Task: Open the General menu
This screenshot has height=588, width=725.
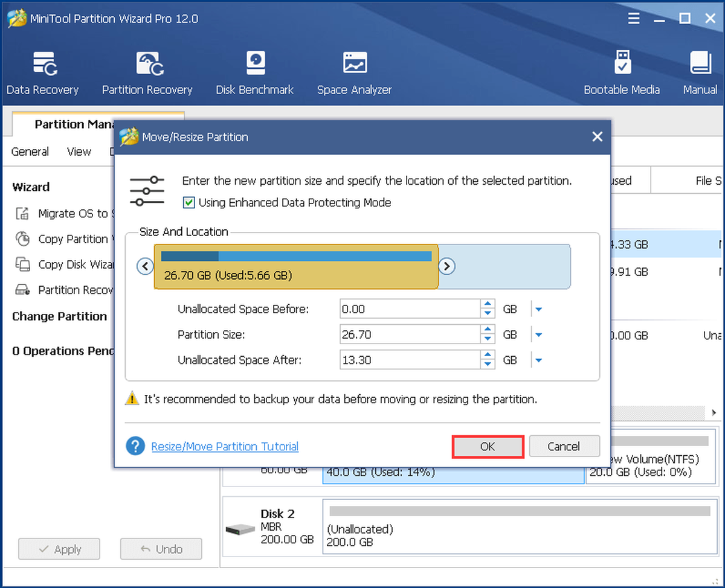Action: (30, 152)
